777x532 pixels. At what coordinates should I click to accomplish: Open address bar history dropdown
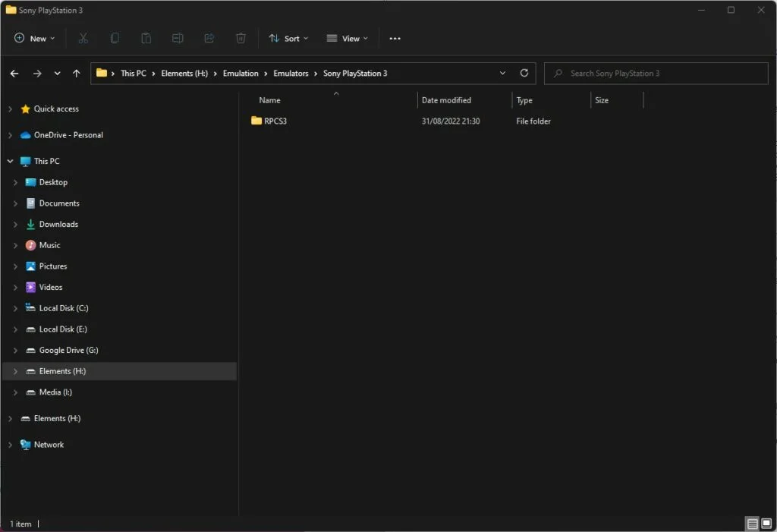502,73
